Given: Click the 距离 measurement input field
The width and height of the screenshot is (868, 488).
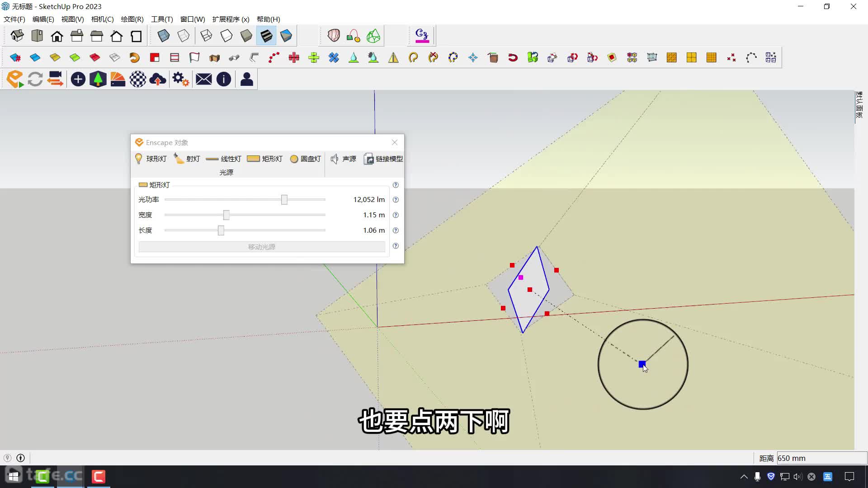Looking at the screenshot, I should point(822,458).
